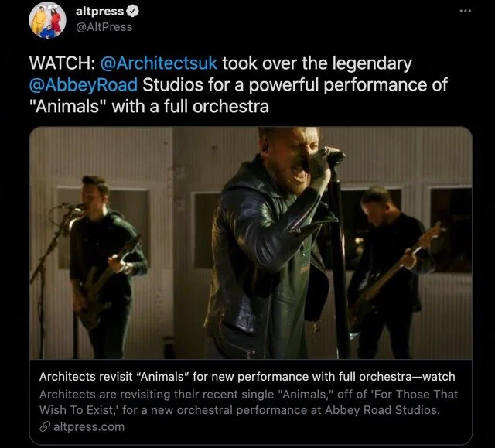Click the guitarist on the left of preview
495x448 pixels.
106,267
